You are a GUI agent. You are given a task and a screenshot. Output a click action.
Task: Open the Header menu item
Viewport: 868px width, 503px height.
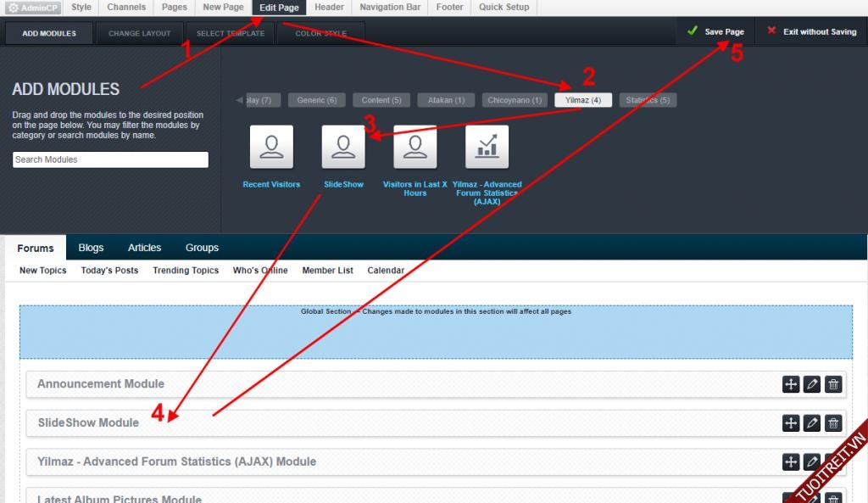pyautogui.click(x=329, y=7)
